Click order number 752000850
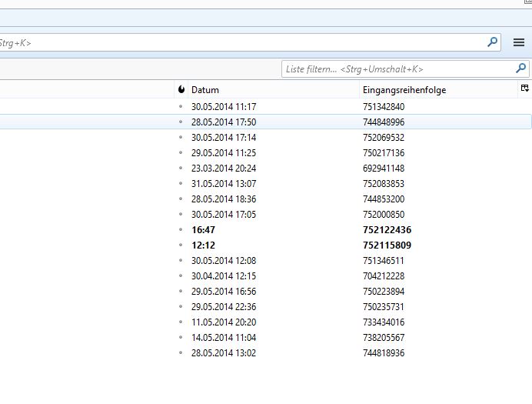This screenshot has width=532, height=404. pos(384,214)
